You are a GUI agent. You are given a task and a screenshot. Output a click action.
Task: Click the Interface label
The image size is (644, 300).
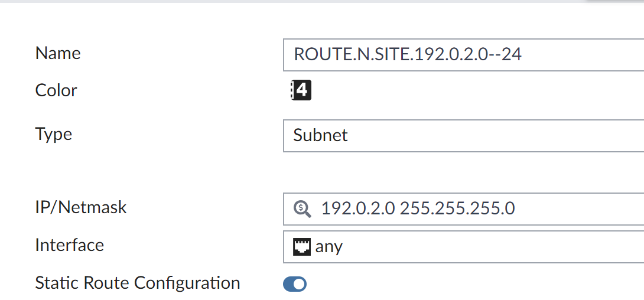pyautogui.click(x=70, y=245)
